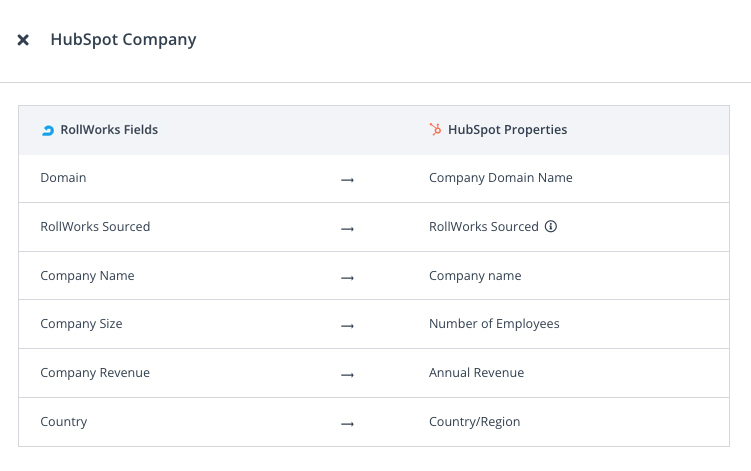Screen dimensions: 751x471
Task: Click the arrow in the RollWorks Sourced row
Action: click(347, 228)
